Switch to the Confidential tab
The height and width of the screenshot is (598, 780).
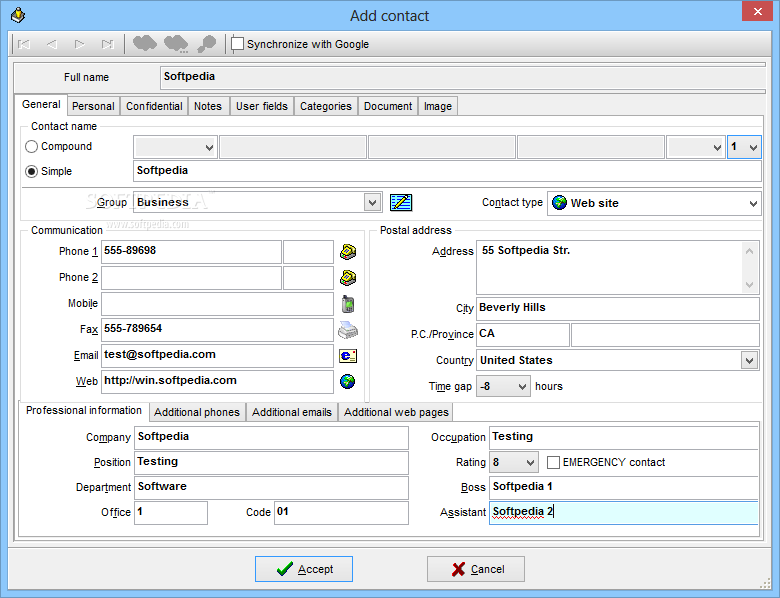click(x=154, y=106)
